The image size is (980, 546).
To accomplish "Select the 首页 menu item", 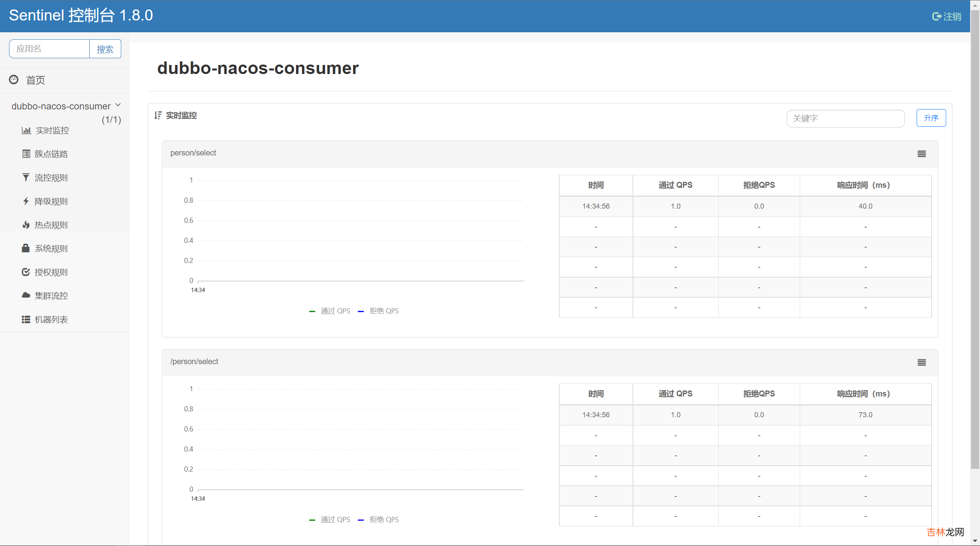I will coord(36,80).
